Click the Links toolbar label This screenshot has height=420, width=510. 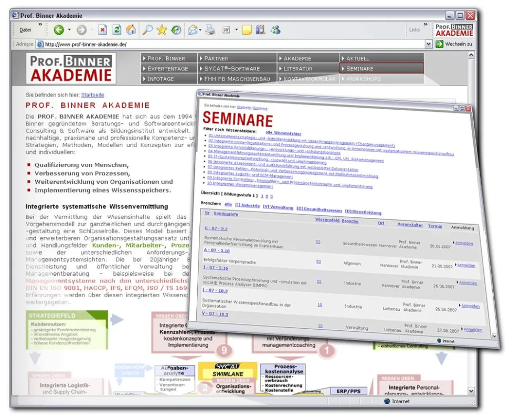pyautogui.click(x=415, y=30)
